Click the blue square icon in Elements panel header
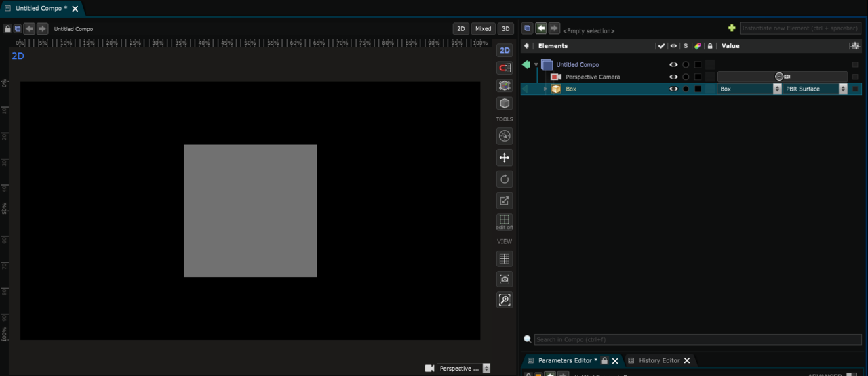This screenshot has height=376, width=868. [x=528, y=28]
